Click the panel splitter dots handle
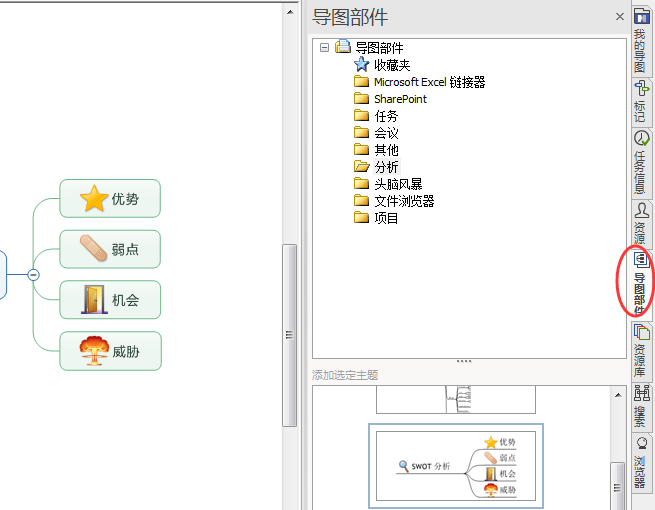Viewport: 655px width, 510px height. [x=464, y=361]
